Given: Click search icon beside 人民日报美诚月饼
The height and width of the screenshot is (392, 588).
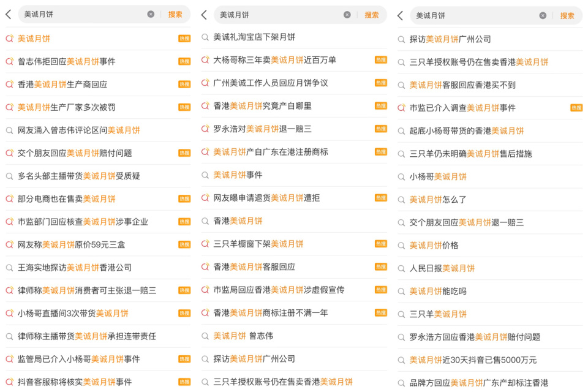Looking at the screenshot, I should coord(401,268).
